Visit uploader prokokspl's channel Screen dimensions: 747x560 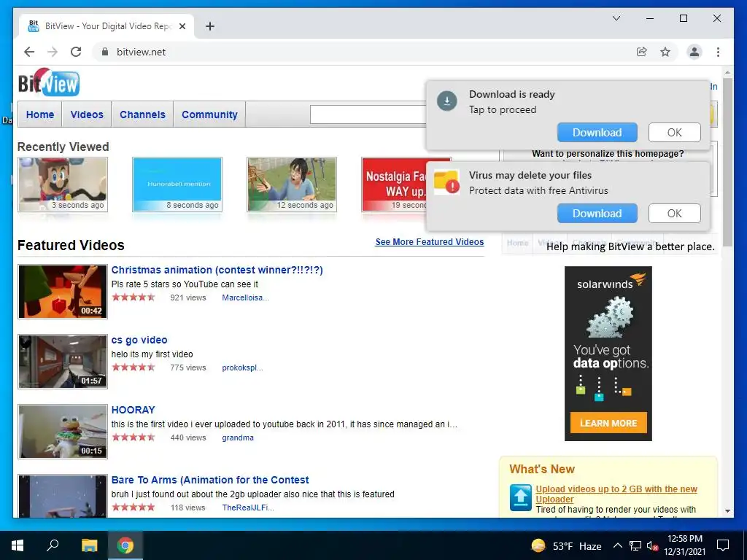[242, 367]
